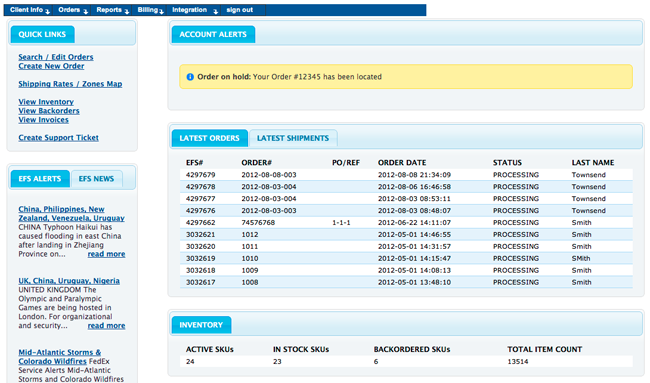Select EFS number 4297662 in orders table

pyautogui.click(x=201, y=223)
